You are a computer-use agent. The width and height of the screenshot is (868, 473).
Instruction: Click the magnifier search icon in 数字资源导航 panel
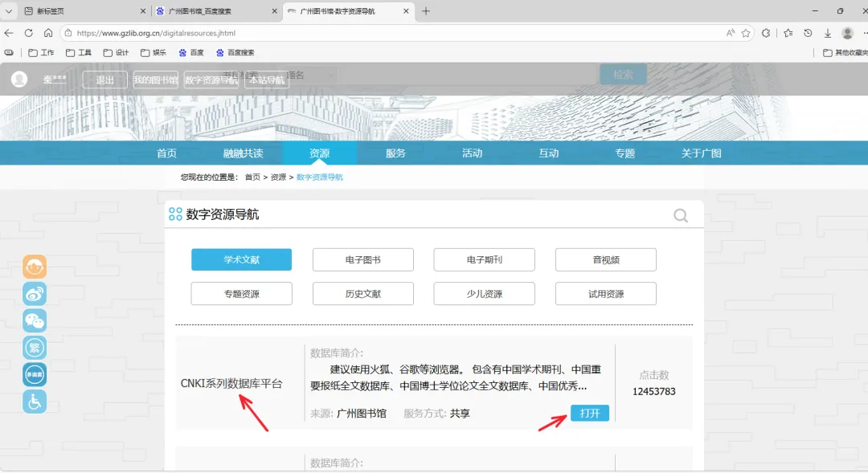681,215
